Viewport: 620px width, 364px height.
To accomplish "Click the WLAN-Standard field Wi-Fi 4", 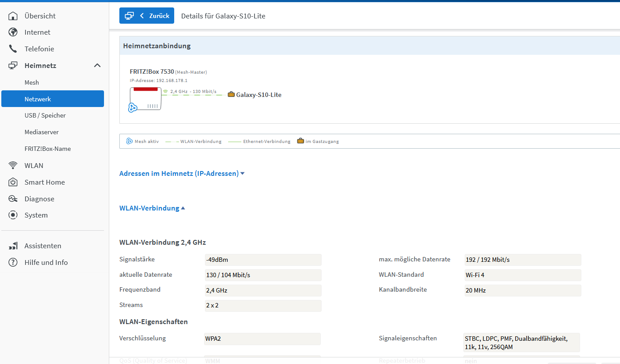I will [523, 275].
